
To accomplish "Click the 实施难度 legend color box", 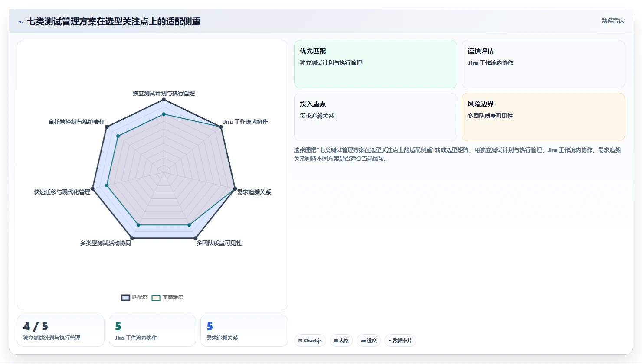I will click(x=156, y=297).
